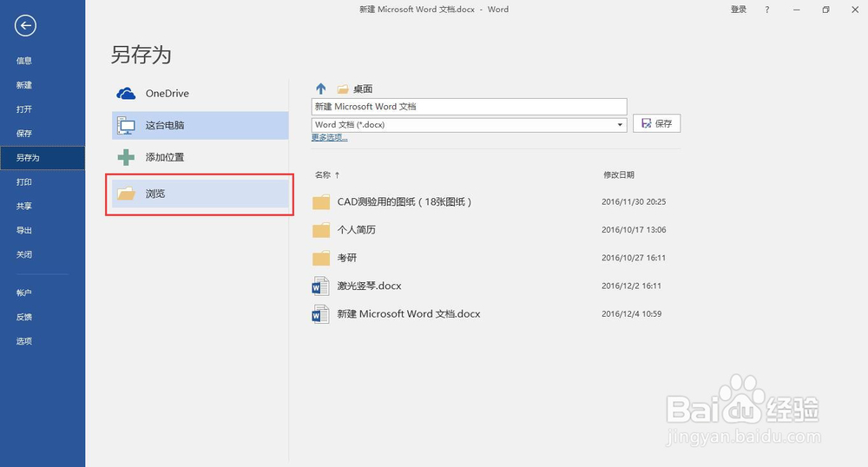Click date 2016/12/4 10:59
Screen dimensions: 868x467
tap(632, 313)
